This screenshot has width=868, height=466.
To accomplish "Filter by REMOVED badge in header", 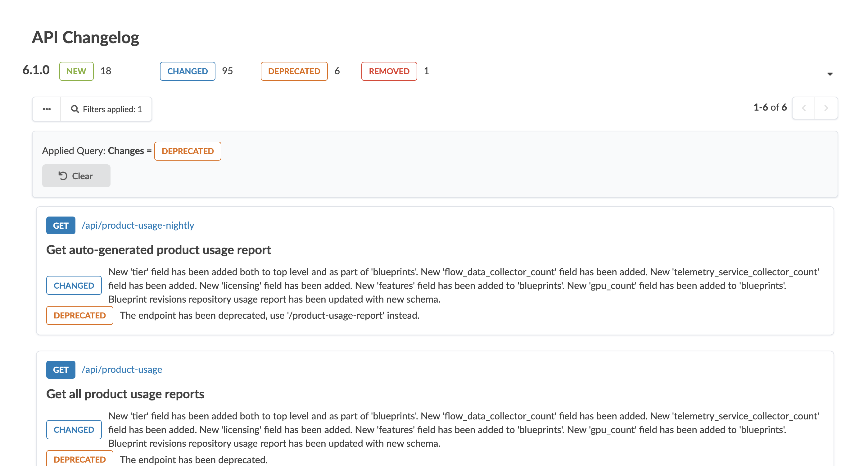I will 389,71.
